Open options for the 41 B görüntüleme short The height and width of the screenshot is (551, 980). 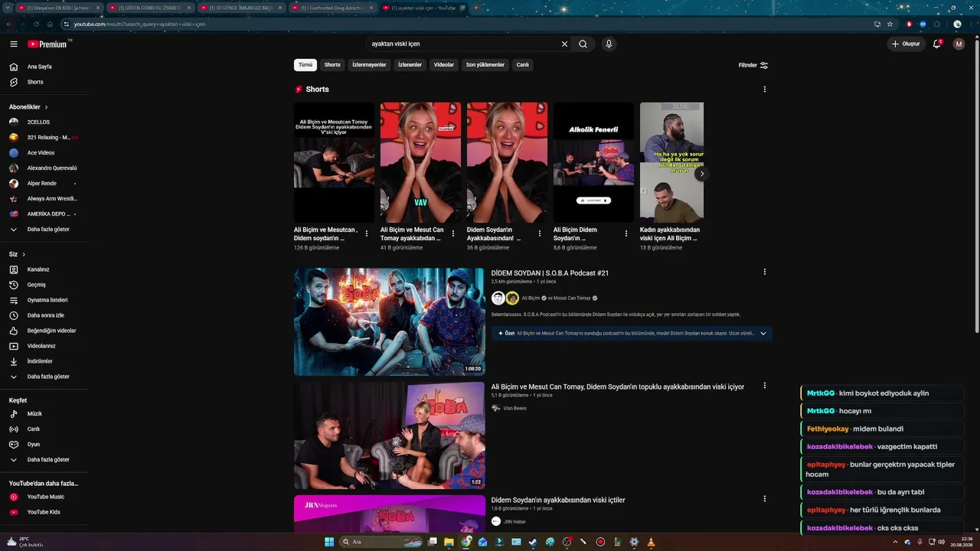[453, 233]
